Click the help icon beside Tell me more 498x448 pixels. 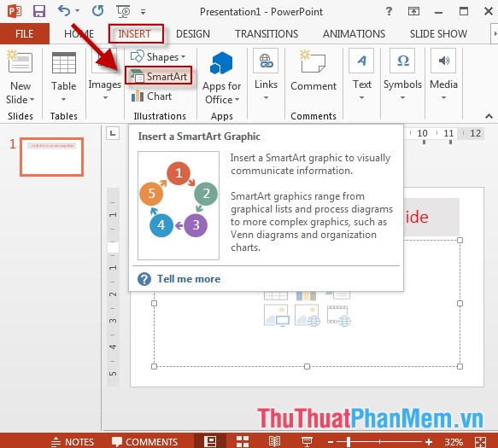tap(144, 279)
